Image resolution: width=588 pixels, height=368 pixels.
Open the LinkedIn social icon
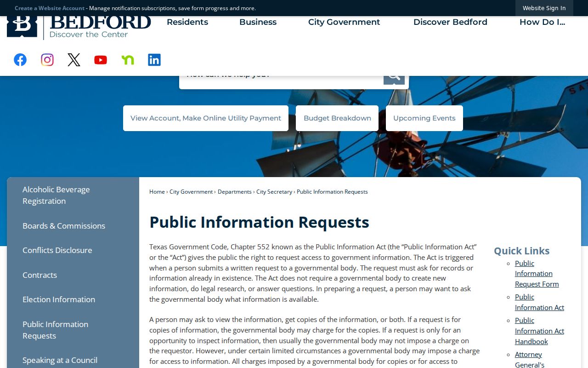(x=154, y=60)
